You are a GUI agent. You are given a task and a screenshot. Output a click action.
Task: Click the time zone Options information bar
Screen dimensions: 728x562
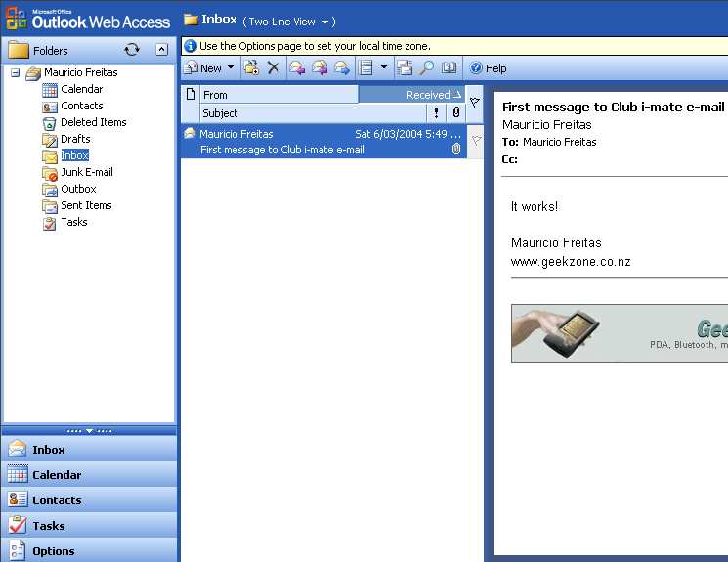(454, 46)
